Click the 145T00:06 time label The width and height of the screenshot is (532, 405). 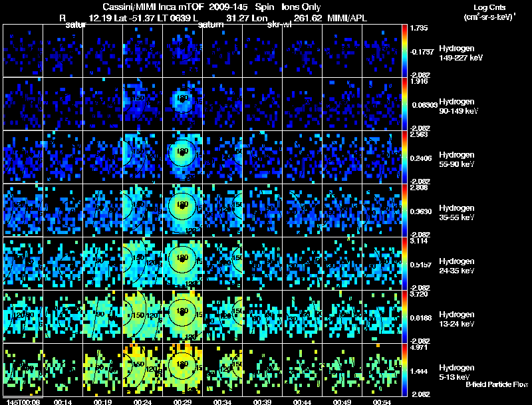coord(23,402)
